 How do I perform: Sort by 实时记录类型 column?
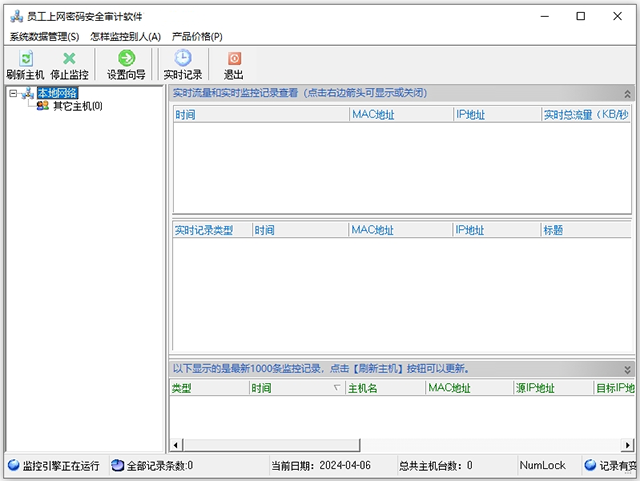coord(212,230)
